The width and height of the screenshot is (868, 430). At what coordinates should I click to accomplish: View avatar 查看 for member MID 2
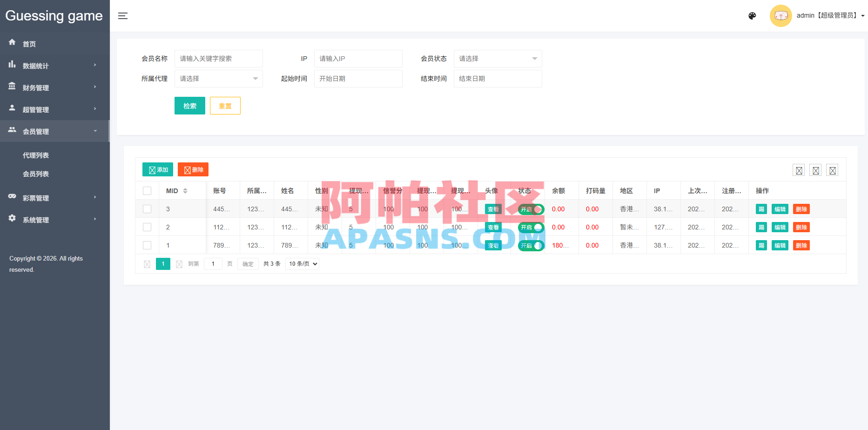[493, 227]
